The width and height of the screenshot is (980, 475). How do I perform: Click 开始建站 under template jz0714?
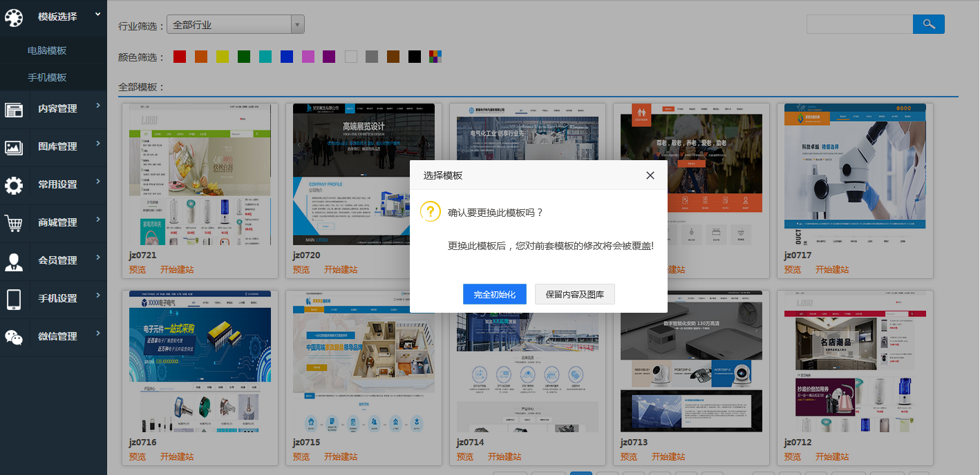tap(505, 457)
